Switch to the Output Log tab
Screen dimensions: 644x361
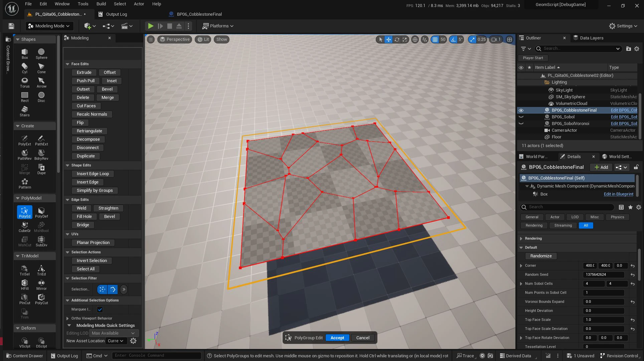116,14
